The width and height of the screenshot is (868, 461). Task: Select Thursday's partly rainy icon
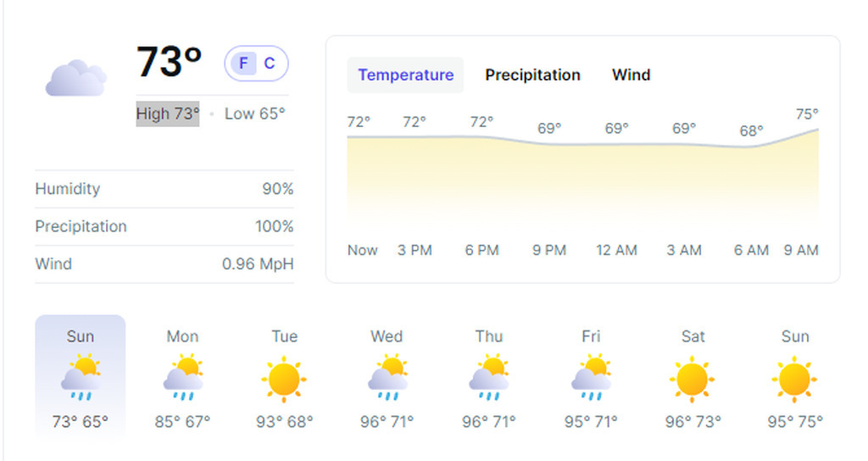[489, 377]
